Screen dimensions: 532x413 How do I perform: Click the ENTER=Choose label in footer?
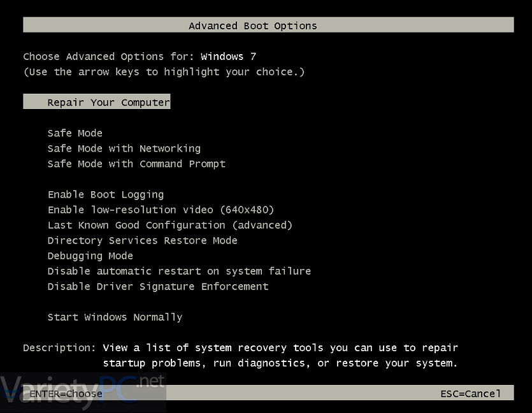(x=66, y=394)
